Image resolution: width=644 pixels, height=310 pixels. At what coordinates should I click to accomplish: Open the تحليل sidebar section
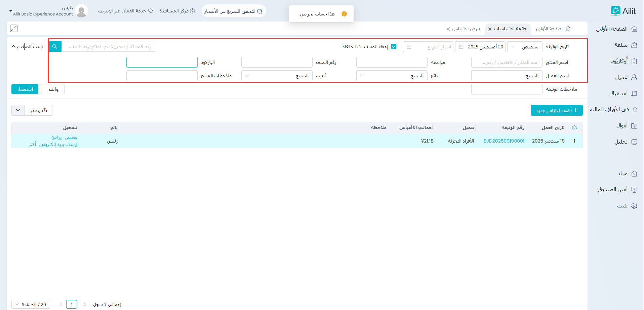[x=625, y=142]
